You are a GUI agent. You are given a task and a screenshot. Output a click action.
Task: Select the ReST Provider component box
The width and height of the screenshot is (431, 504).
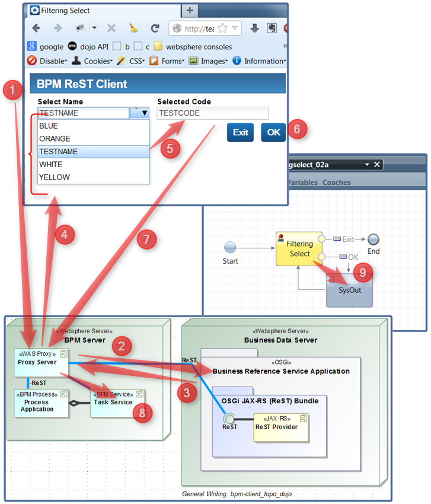coord(281,427)
